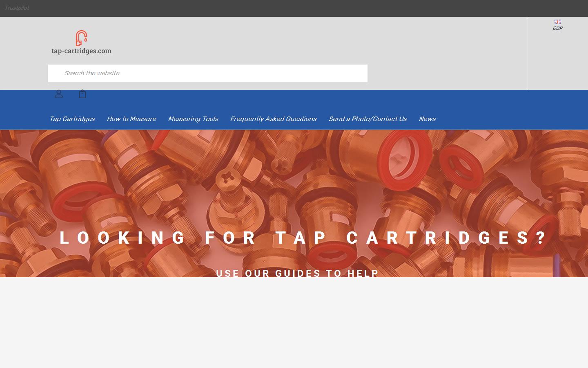Open the shopping bag cart icon

[x=82, y=94]
